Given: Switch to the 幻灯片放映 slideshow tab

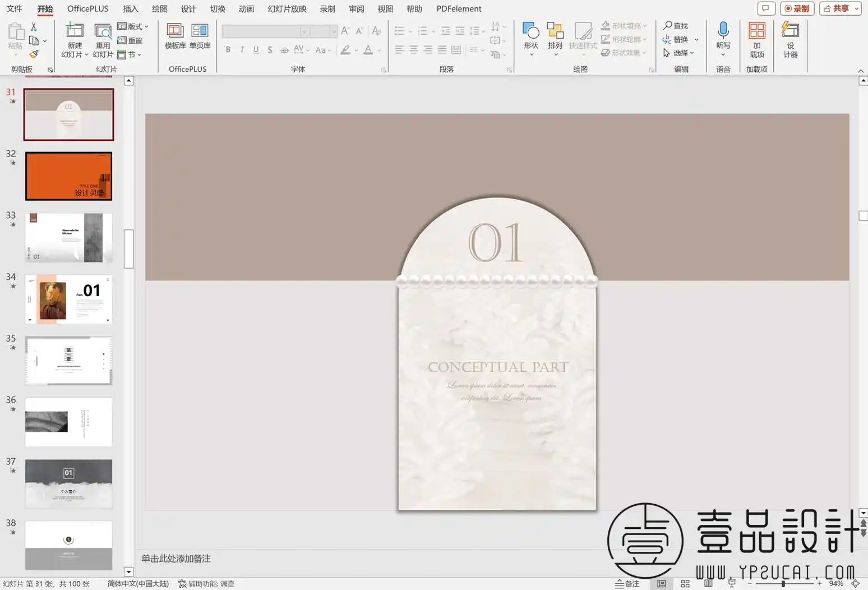Looking at the screenshot, I should point(287,8).
